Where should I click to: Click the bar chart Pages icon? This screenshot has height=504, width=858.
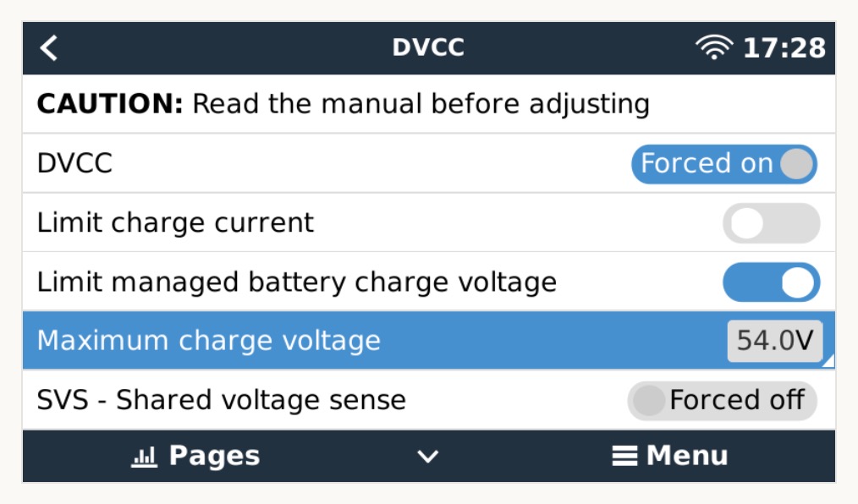(x=145, y=457)
